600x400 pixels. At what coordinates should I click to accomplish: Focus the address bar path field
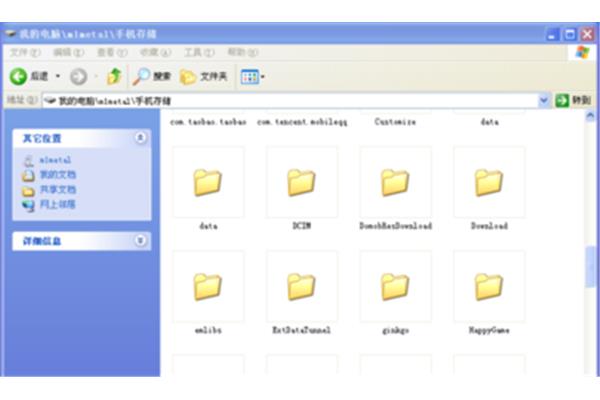(290, 101)
